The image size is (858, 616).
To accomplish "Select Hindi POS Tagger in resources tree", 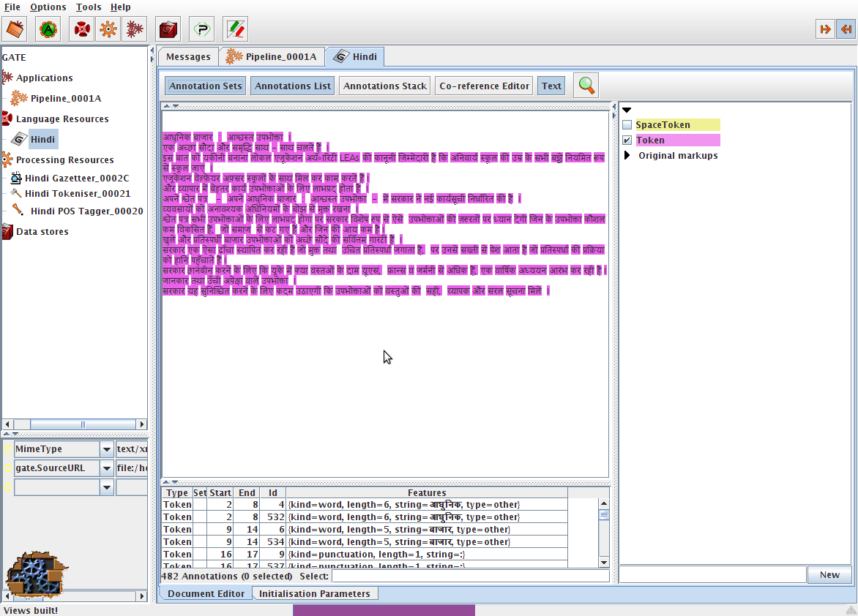I will pos(86,211).
